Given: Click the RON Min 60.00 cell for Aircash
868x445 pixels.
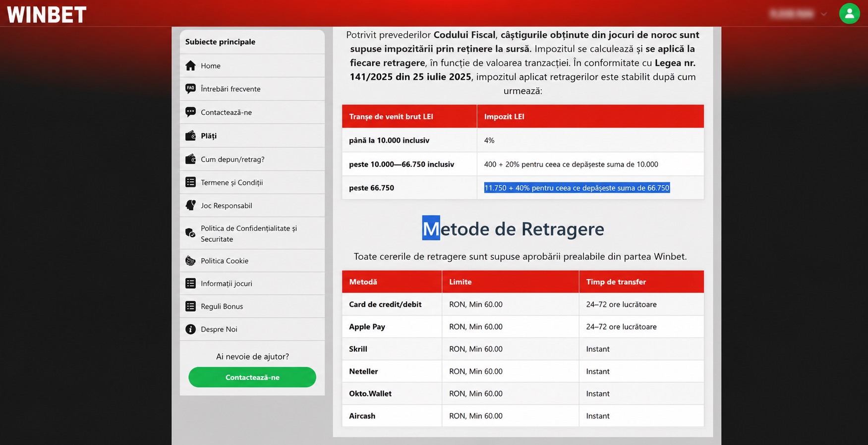Looking at the screenshot, I should [x=511, y=416].
